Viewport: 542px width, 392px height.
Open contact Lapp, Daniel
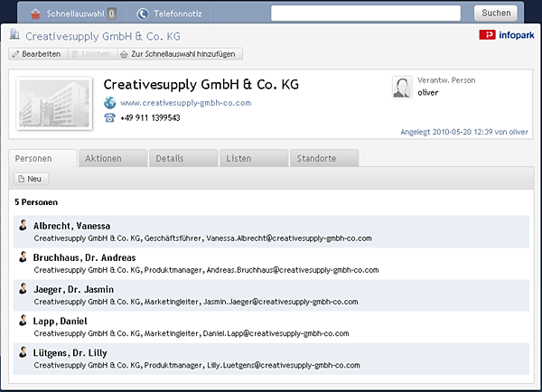[61, 322]
